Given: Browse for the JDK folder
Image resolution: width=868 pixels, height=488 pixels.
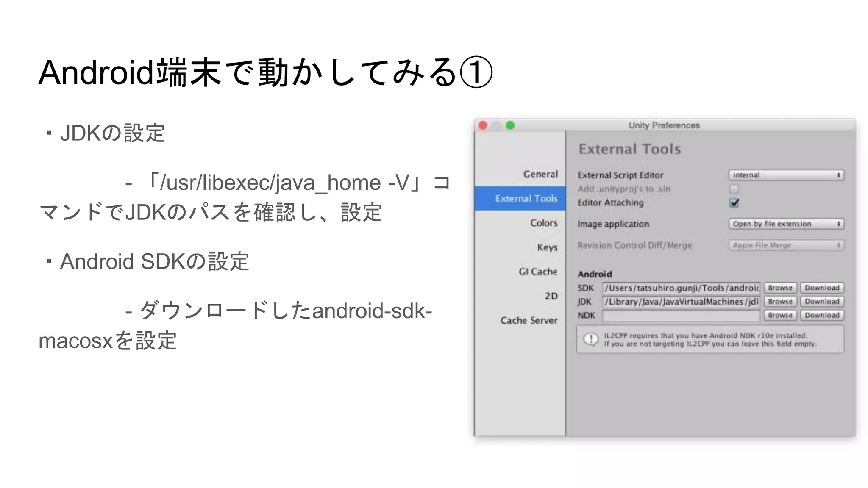Looking at the screenshot, I should coord(780,302).
